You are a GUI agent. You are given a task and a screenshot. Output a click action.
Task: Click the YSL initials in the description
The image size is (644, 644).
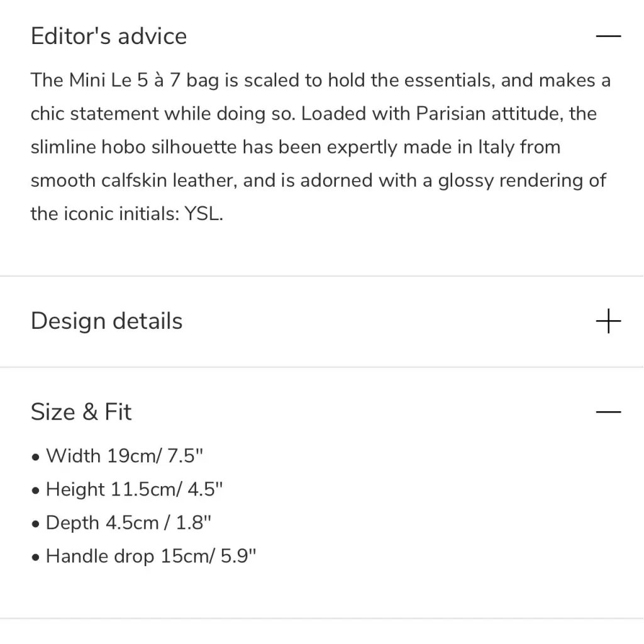point(202,214)
